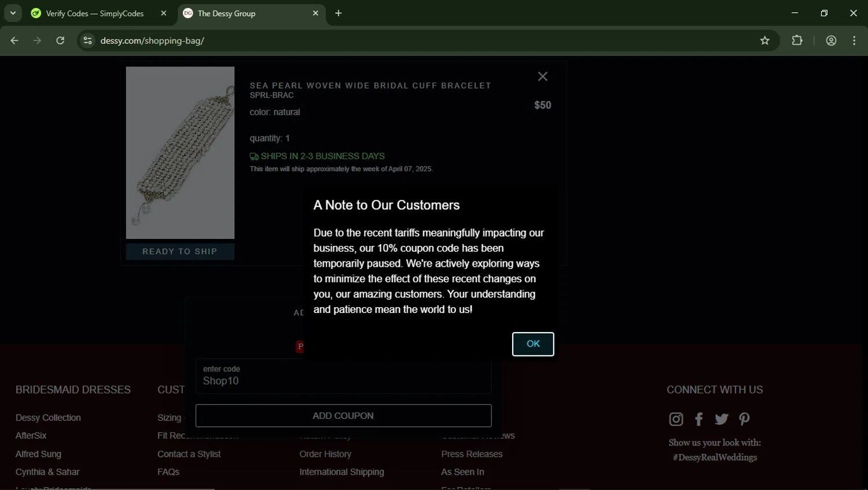Open the Facebook icon link
Viewport: 868px width, 490px height.
pos(699,419)
